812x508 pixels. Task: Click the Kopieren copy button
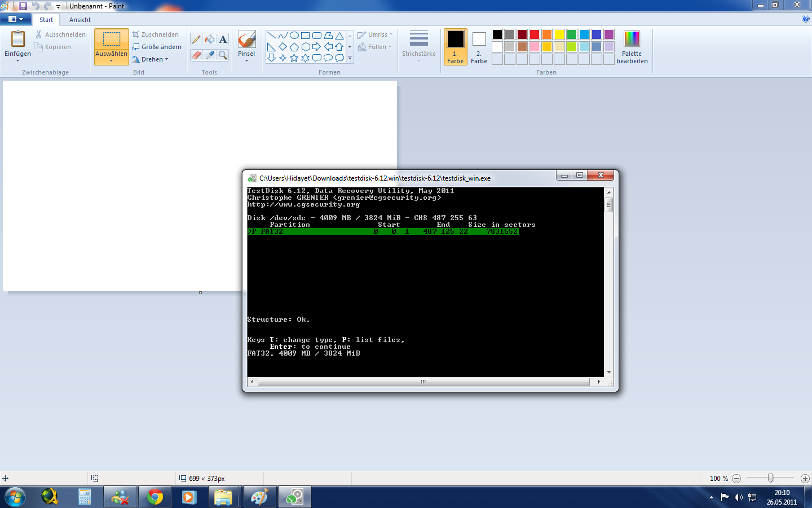[54, 47]
